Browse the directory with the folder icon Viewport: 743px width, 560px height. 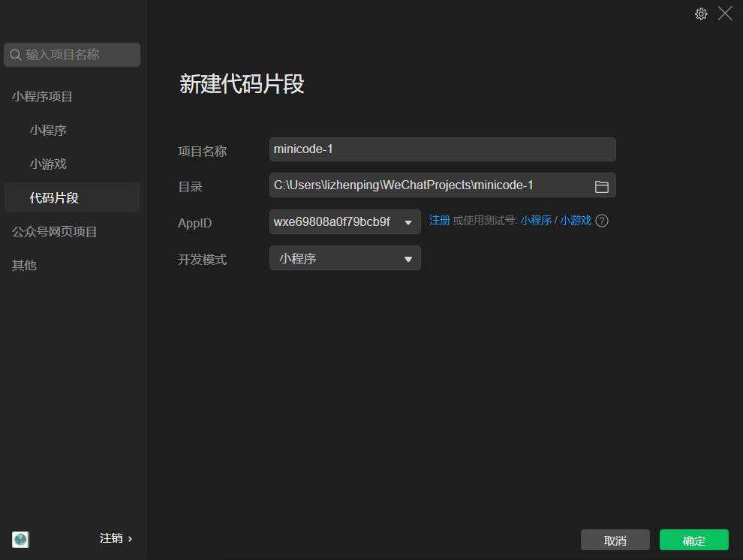coord(601,187)
